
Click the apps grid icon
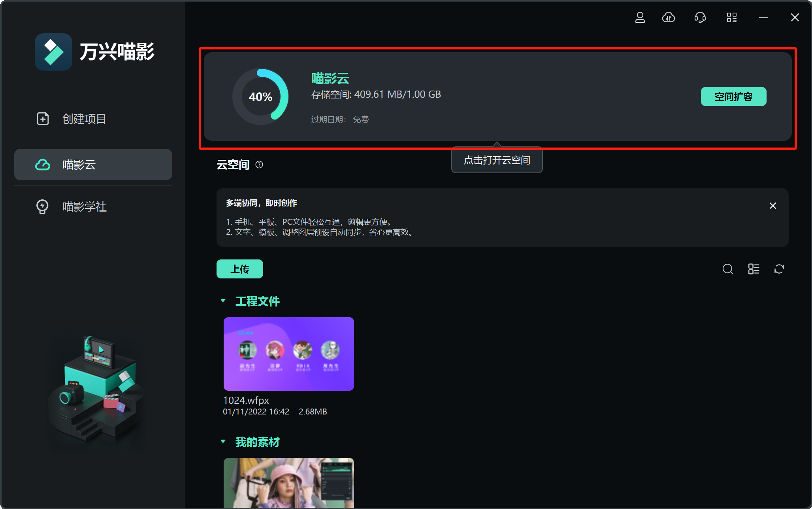731,17
